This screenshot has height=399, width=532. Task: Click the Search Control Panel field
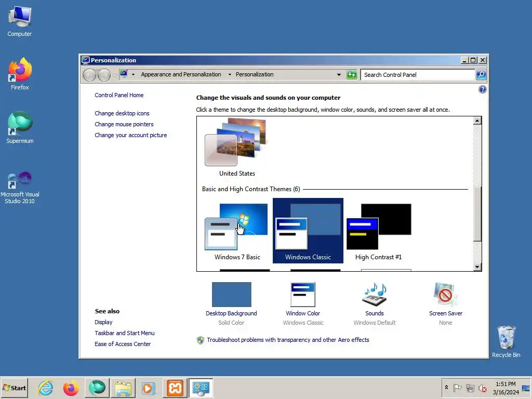pyautogui.click(x=417, y=75)
